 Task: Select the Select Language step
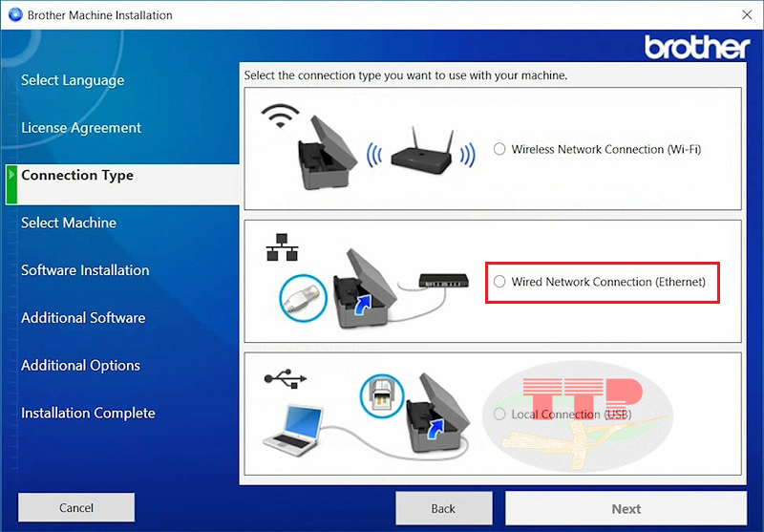point(73,80)
